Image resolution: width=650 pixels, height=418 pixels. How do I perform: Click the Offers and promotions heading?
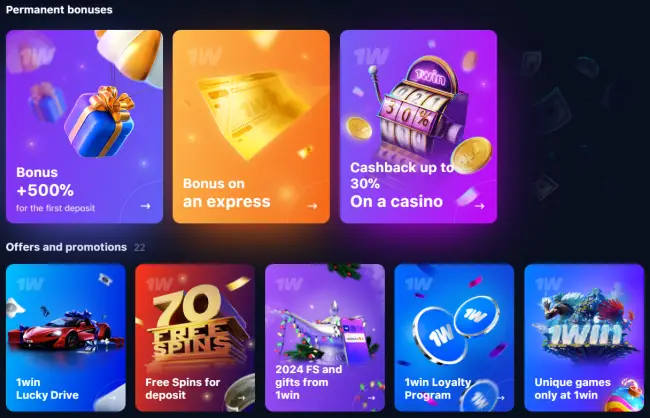(x=66, y=247)
